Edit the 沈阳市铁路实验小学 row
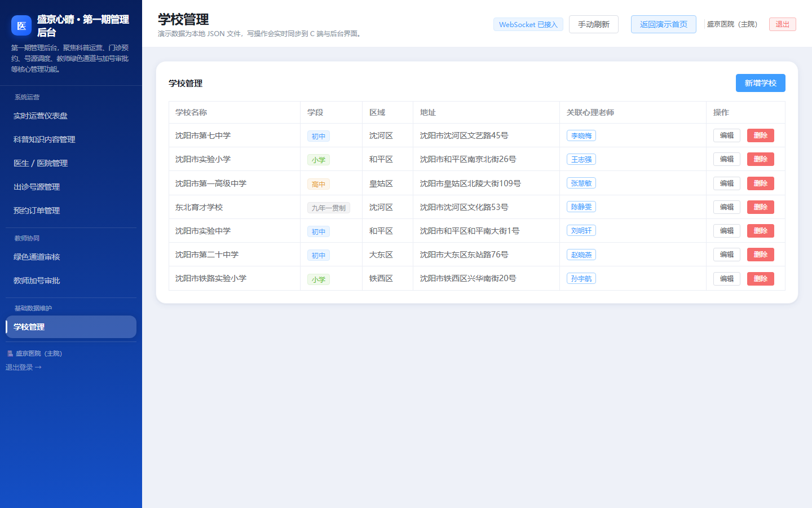Viewport: 812px width, 508px height. 727,279
